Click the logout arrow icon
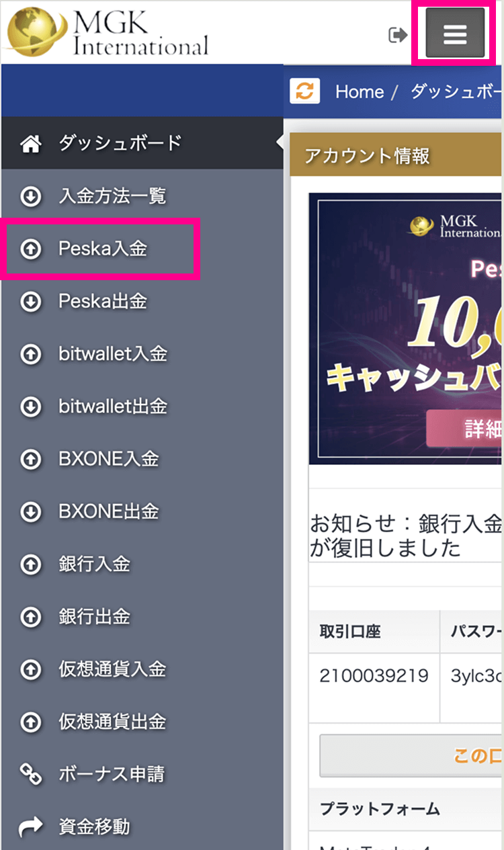This screenshot has width=504, height=850. (x=398, y=35)
